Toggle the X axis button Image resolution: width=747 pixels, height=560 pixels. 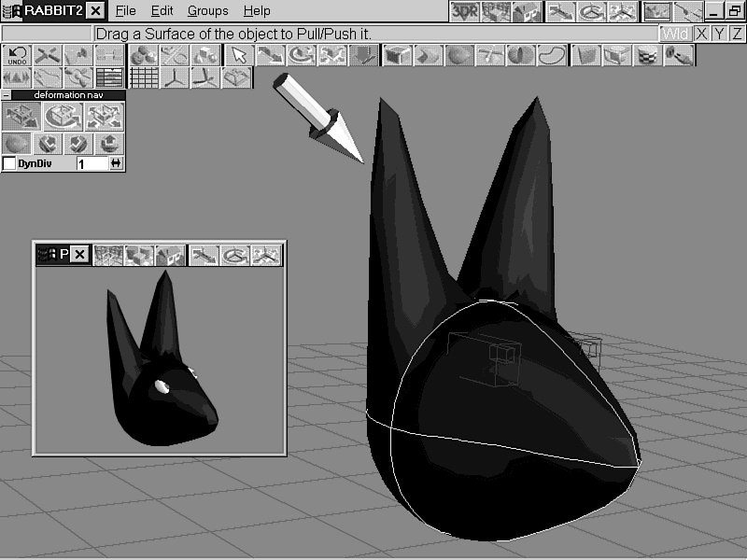pos(701,34)
